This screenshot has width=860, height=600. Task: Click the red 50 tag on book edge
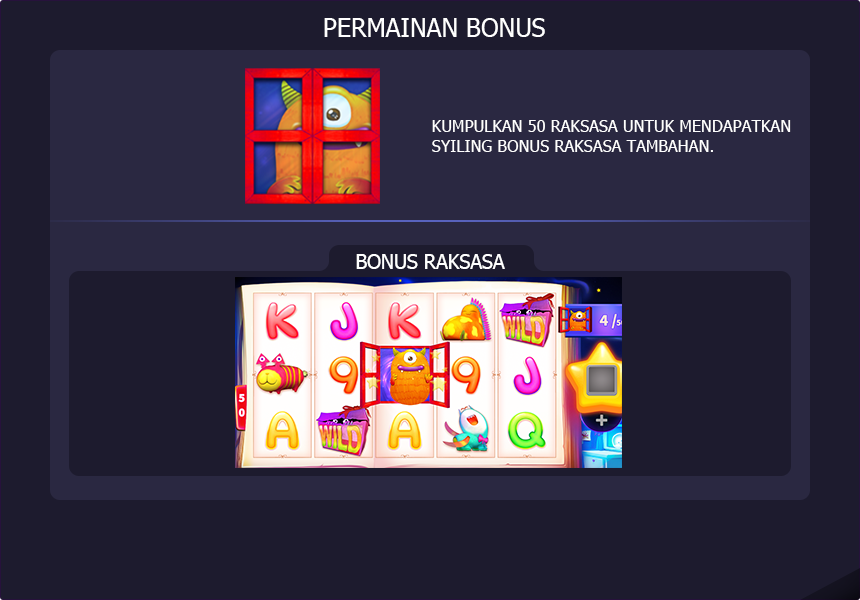pyautogui.click(x=241, y=407)
